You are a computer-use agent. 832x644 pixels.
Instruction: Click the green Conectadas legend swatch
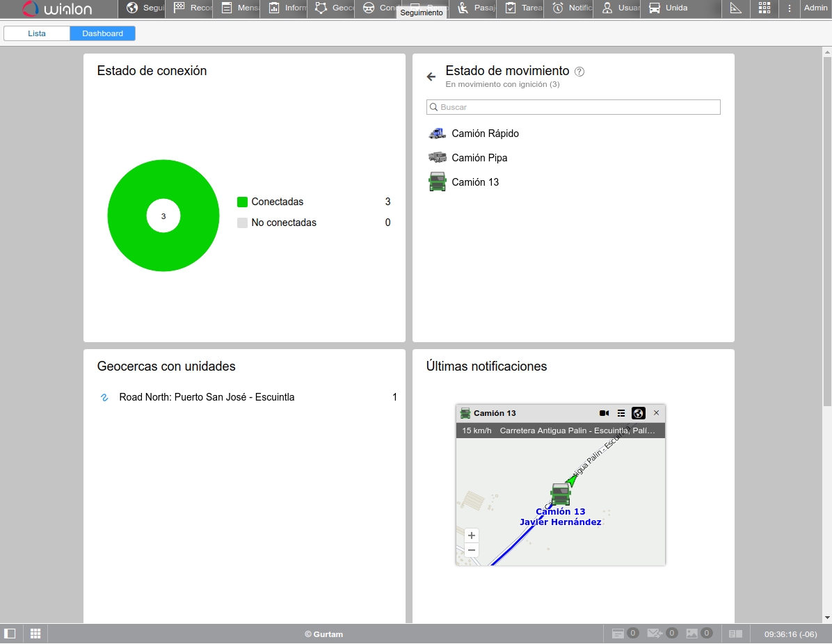242,202
